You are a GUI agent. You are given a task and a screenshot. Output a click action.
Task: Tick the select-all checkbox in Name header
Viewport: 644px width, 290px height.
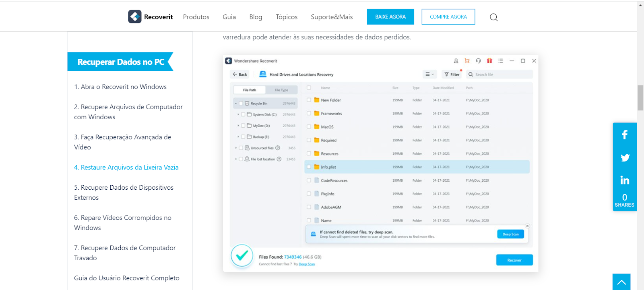pyautogui.click(x=309, y=87)
